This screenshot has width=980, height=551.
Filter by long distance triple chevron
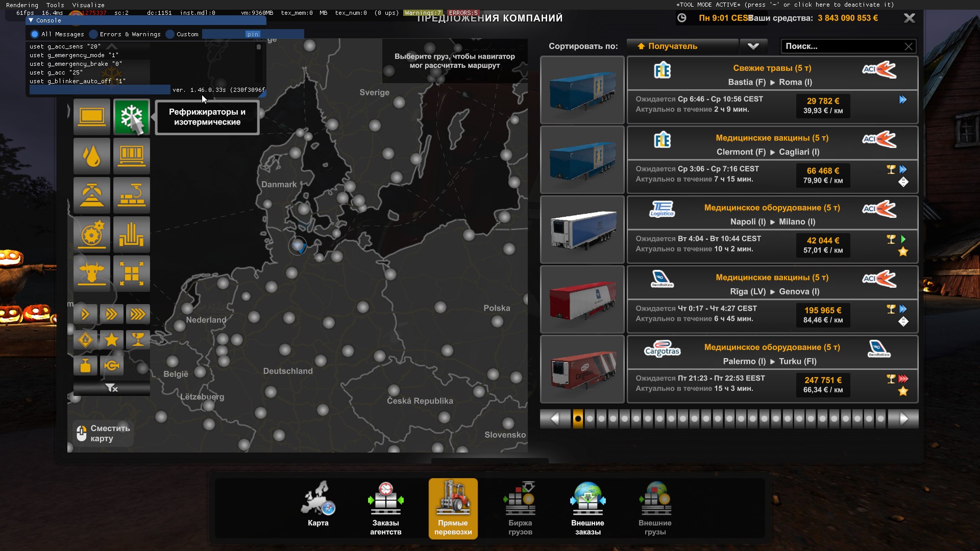138,314
